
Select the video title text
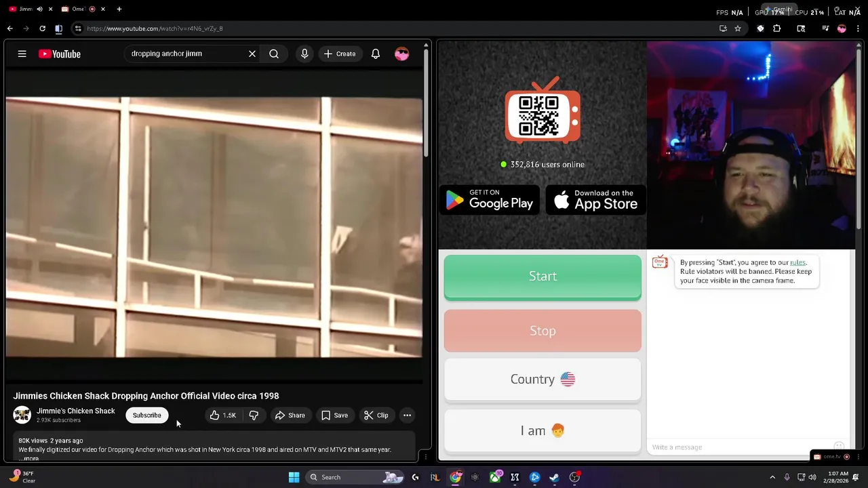click(146, 396)
